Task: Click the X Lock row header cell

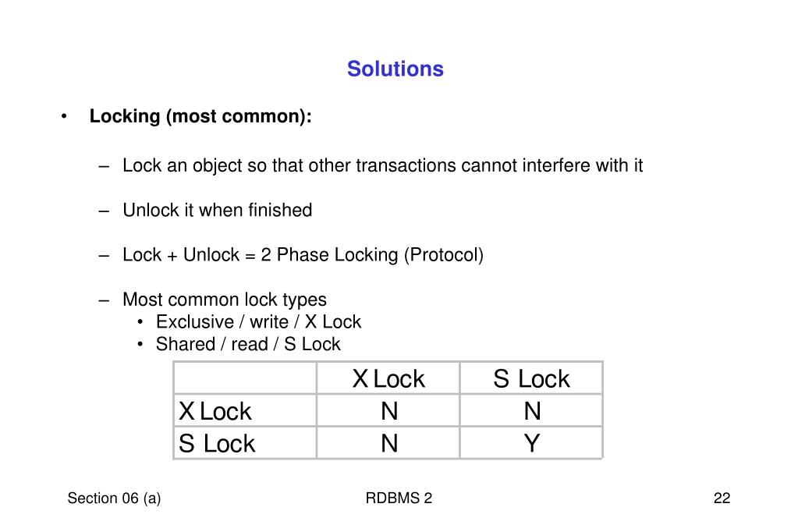Action: [245, 410]
